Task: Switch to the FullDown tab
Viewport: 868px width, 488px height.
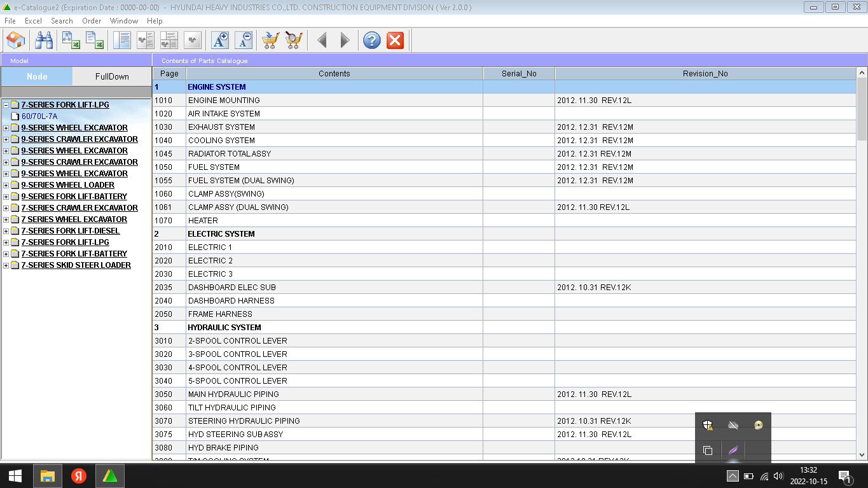Action: tap(112, 76)
